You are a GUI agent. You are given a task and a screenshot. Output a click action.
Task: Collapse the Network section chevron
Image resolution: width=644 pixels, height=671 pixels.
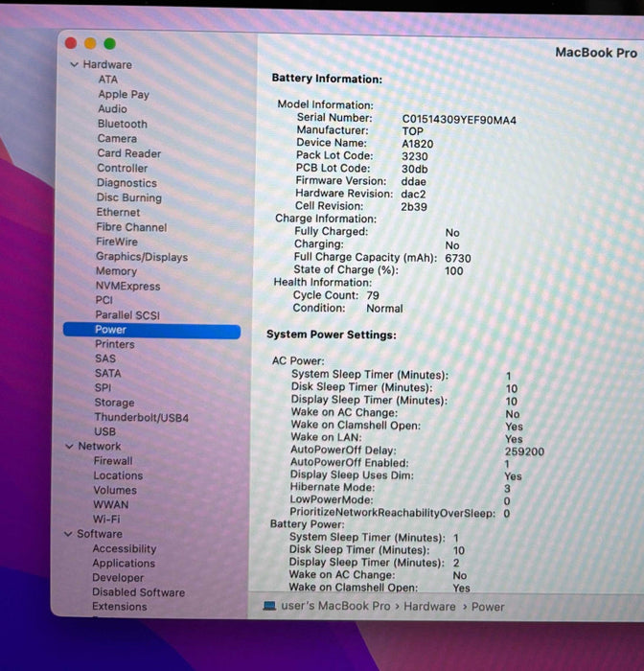[x=69, y=447]
